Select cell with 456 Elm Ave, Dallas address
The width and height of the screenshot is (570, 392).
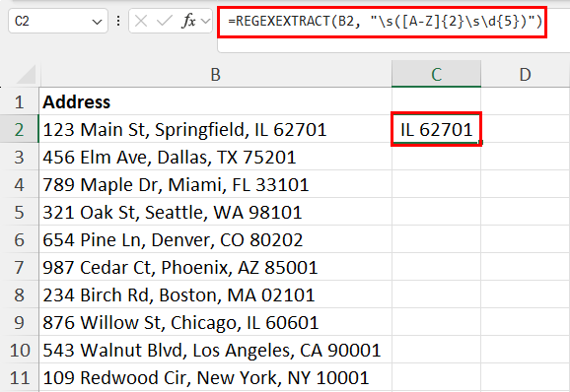tap(216, 157)
